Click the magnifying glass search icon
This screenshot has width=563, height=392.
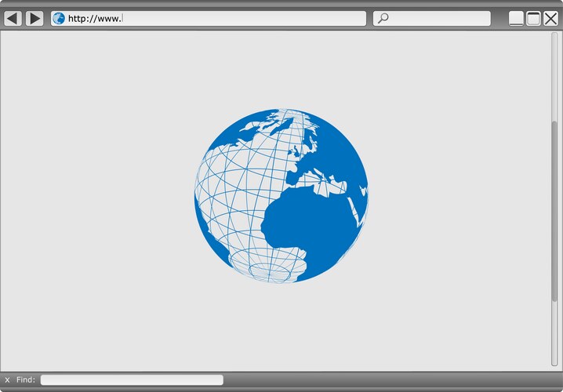383,18
